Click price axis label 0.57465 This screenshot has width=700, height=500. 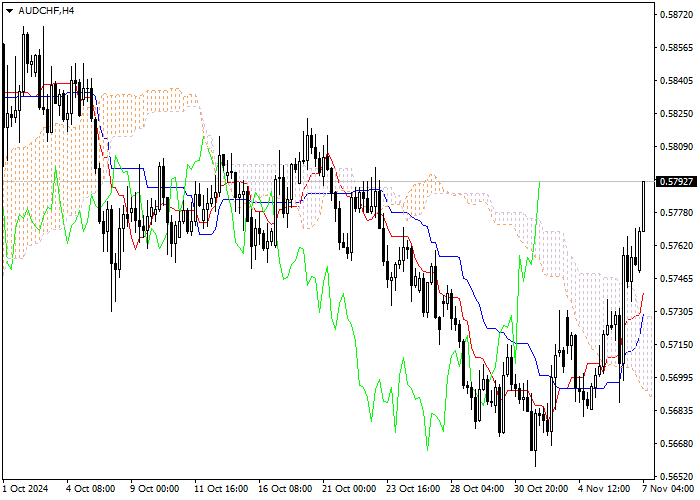coord(676,279)
